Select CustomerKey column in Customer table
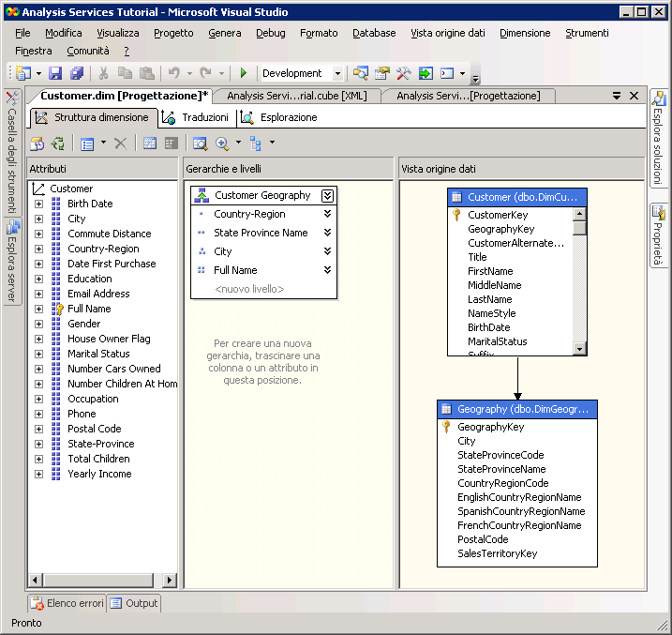 498,215
